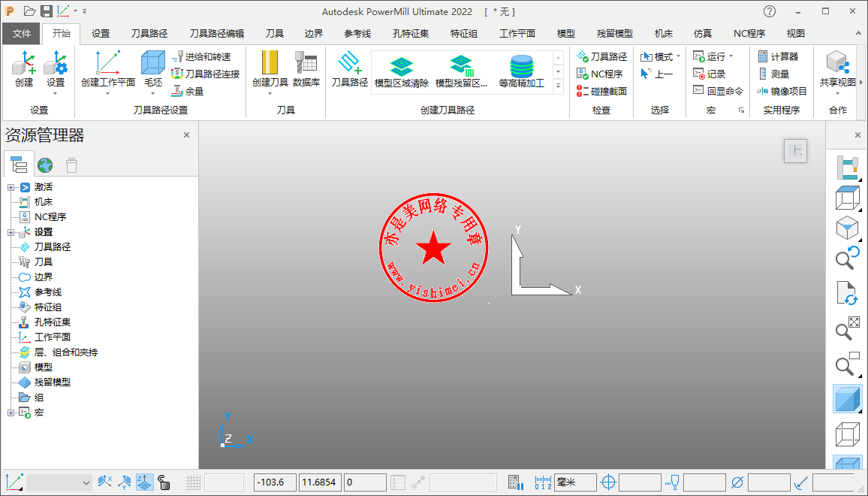The image size is (868, 496).
Task: Click the units field showing 毫米
Action: 576,482
